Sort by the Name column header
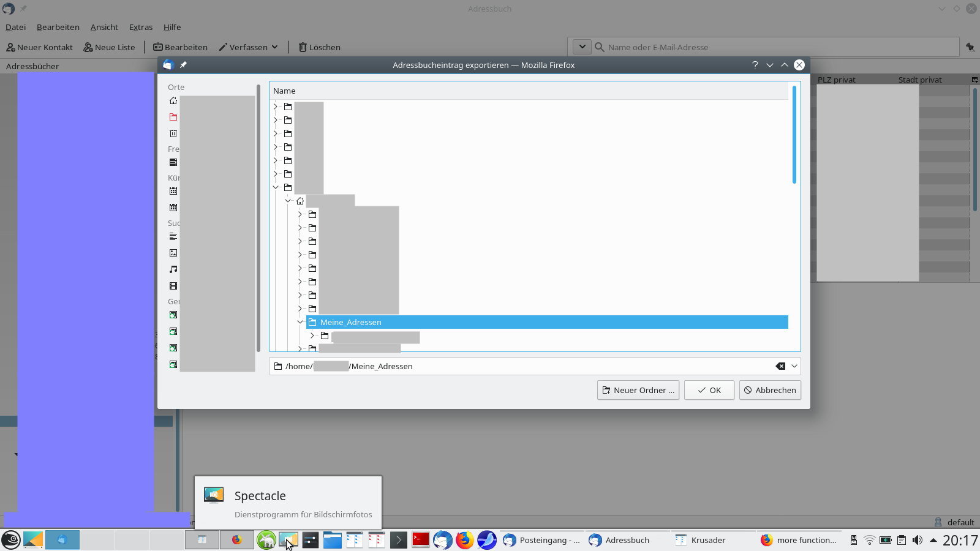Image resolution: width=980 pixels, height=551 pixels. point(529,91)
